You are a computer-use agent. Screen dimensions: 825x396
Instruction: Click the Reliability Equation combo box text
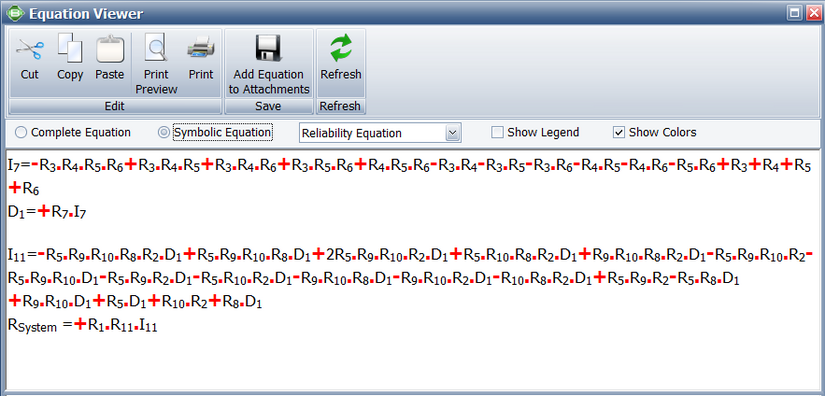(x=351, y=134)
